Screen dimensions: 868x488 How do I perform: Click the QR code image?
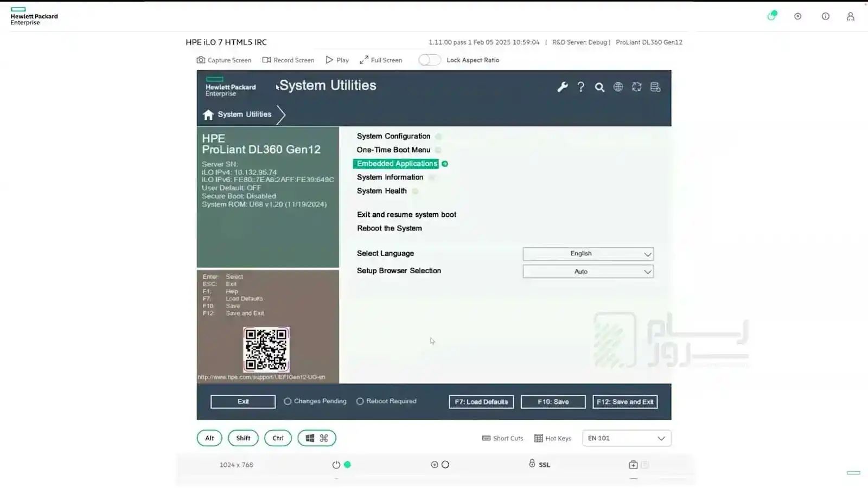coord(266,350)
